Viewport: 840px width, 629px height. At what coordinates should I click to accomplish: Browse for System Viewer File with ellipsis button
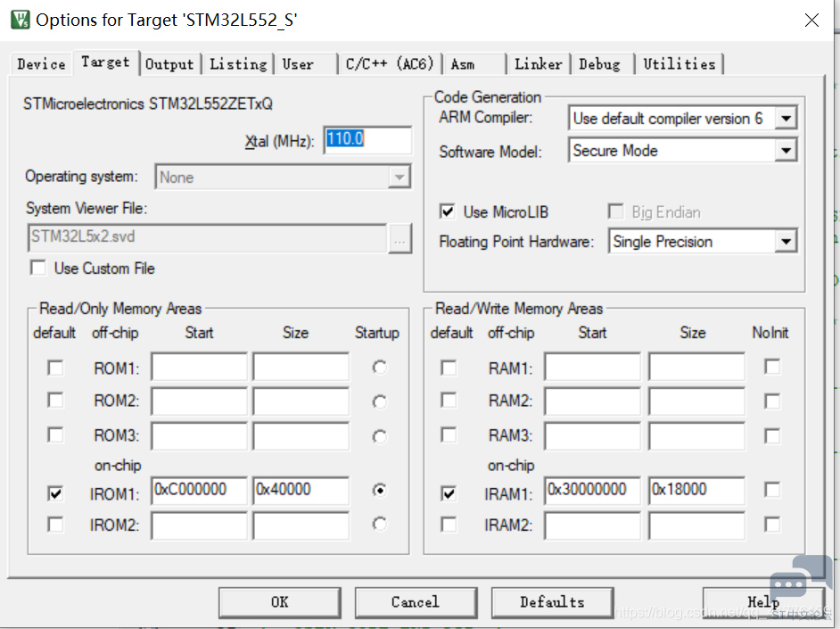[x=399, y=238]
